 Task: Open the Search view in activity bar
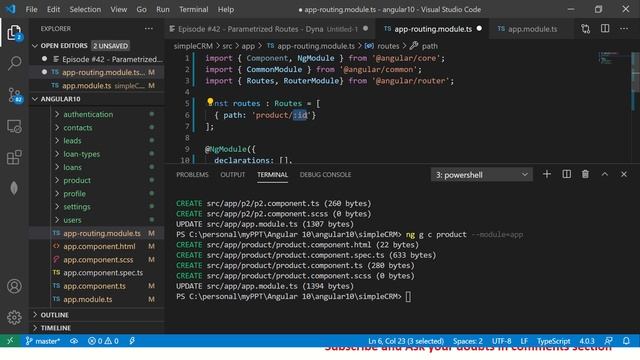pyautogui.click(x=14, y=63)
